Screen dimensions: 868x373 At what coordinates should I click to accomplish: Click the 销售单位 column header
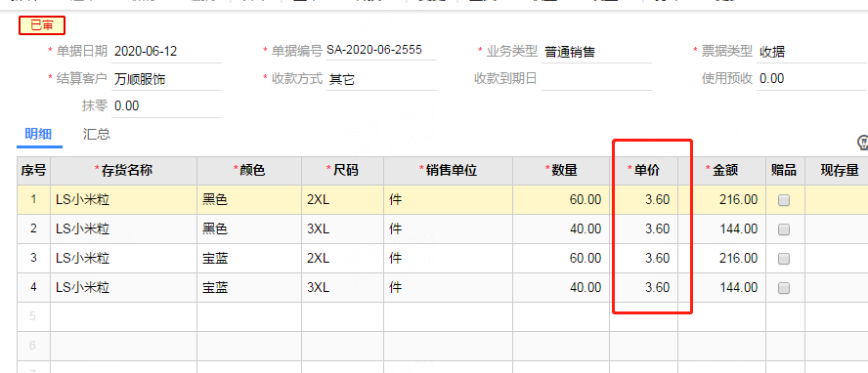[448, 171]
